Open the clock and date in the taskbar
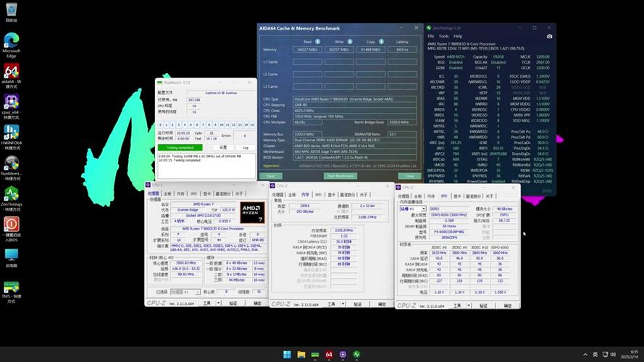Screen dimensions: 644x362 click(x=630, y=354)
